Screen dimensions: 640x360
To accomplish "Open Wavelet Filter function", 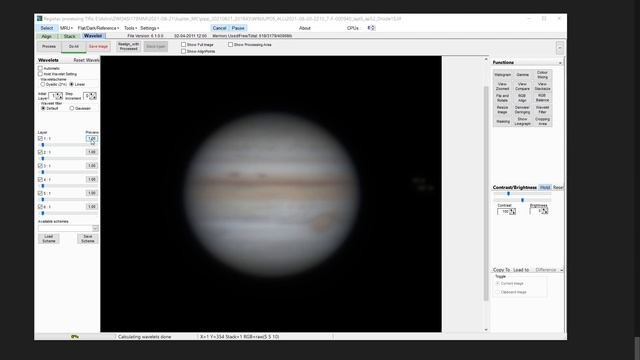I will pyautogui.click(x=542, y=109).
